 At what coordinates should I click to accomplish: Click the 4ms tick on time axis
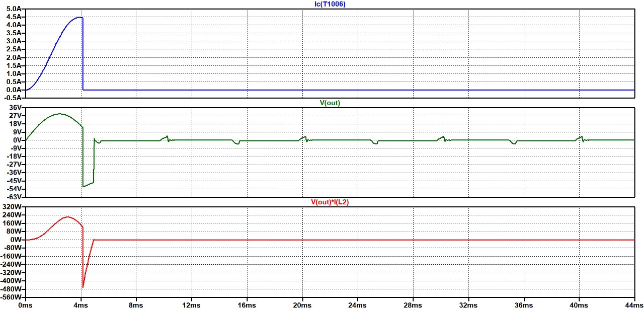coord(80,305)
